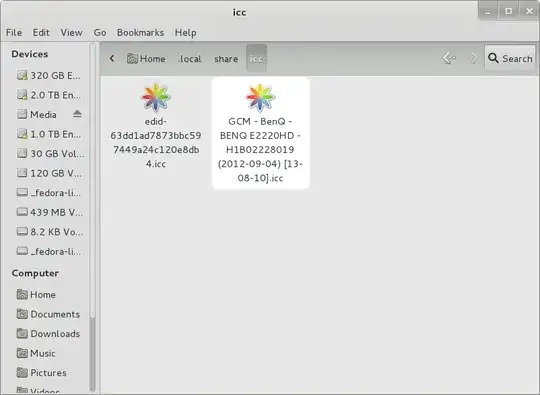Open the 439 MB V... volume in sidebar
Screen dimensions: 540x395
pos(49,212)
